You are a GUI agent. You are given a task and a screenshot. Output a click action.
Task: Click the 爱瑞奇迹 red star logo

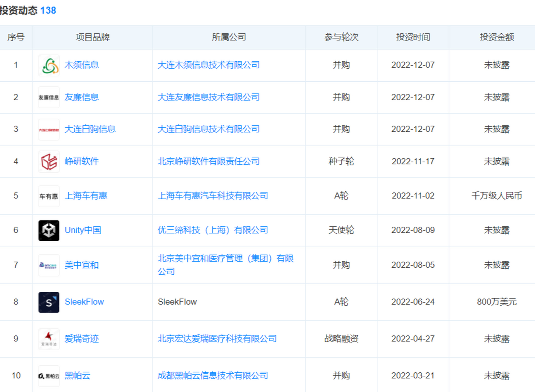49,339
